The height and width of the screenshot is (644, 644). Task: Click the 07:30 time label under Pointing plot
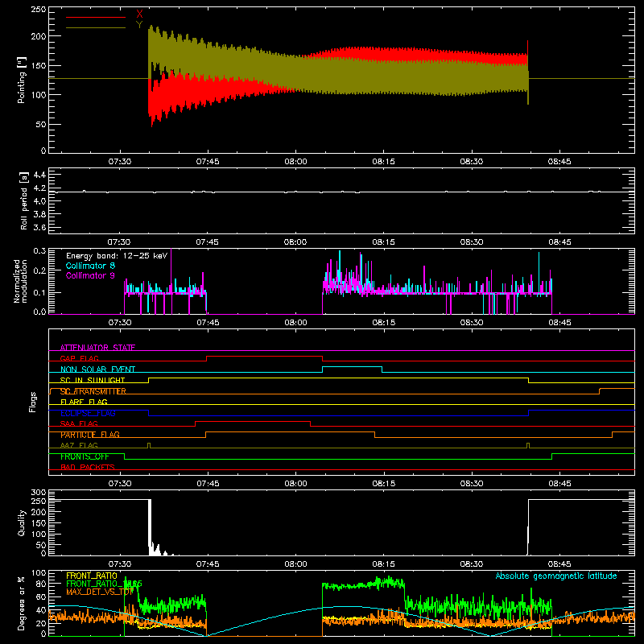(x=120, y=162)
